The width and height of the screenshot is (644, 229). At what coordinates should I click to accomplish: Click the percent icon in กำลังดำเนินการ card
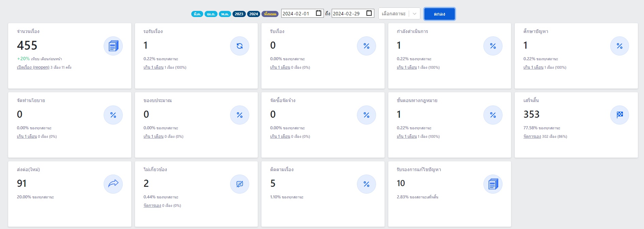pyautogui.click(x=493, y=46)
